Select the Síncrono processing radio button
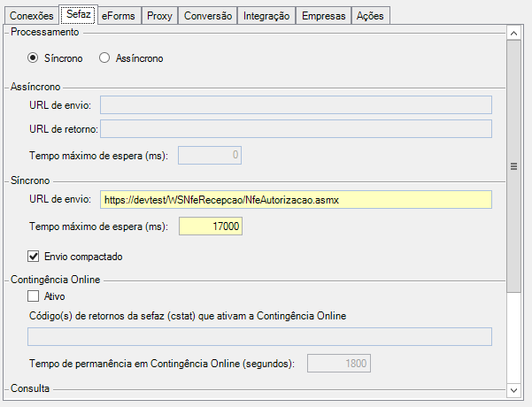The image size is (532, 407). coord(34,58)
